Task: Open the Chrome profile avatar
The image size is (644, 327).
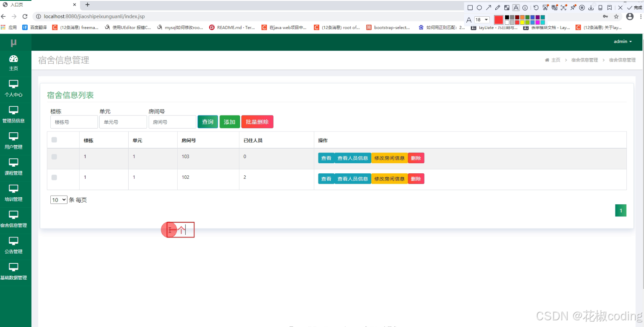Action: (630, 17)
